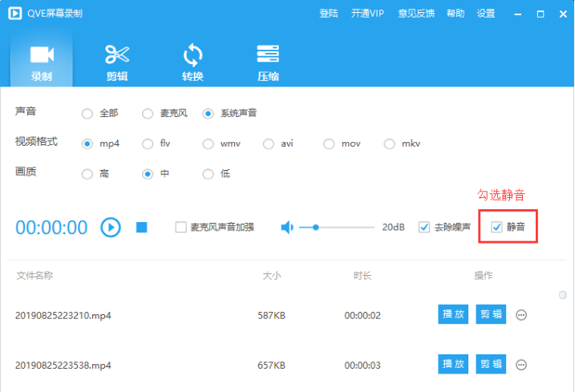Choose the mkv video format
The width and height of the screenshot is (575, 392).
click(389, 143)
